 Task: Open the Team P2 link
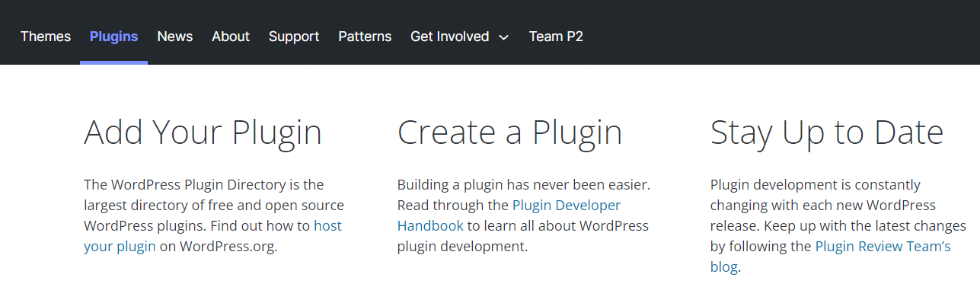point(556,37)
